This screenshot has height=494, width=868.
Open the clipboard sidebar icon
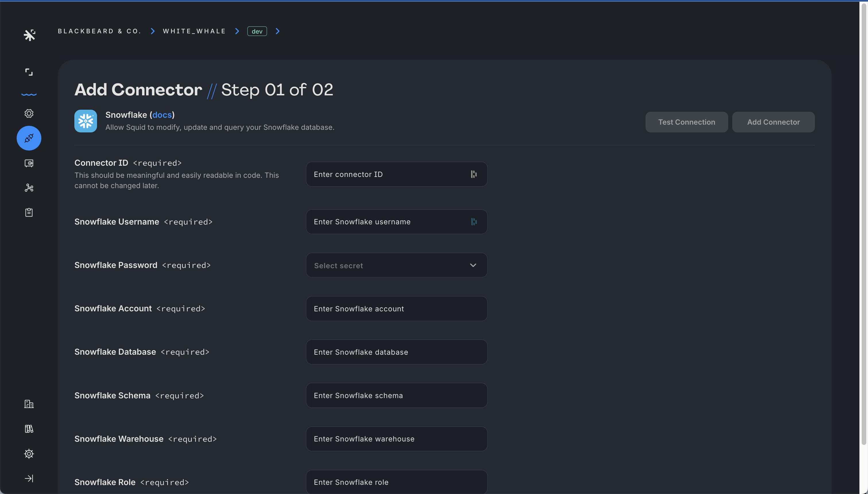pos(29,213)
